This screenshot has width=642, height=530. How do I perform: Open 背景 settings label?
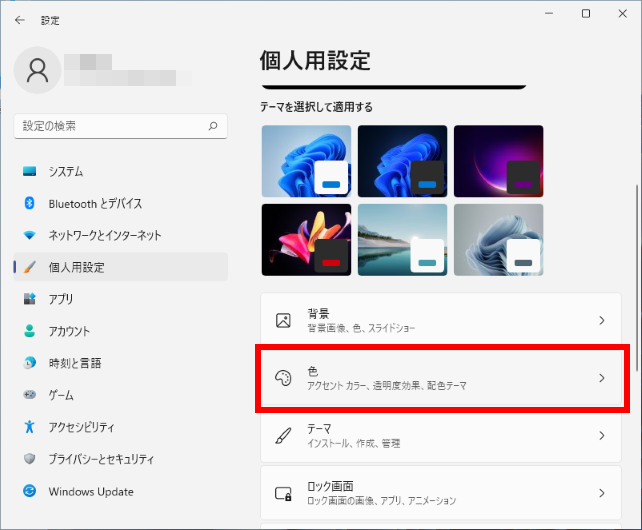tap(318, 314)
